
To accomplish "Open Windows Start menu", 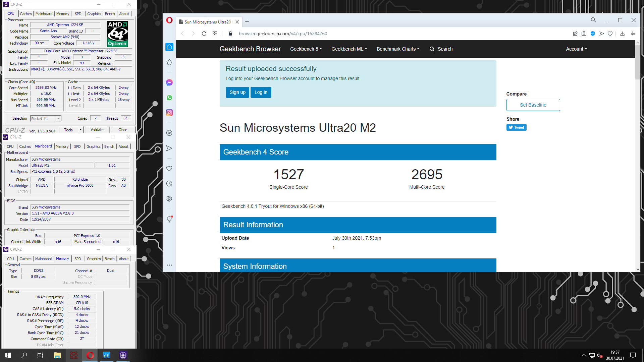I will pos(8,355).
